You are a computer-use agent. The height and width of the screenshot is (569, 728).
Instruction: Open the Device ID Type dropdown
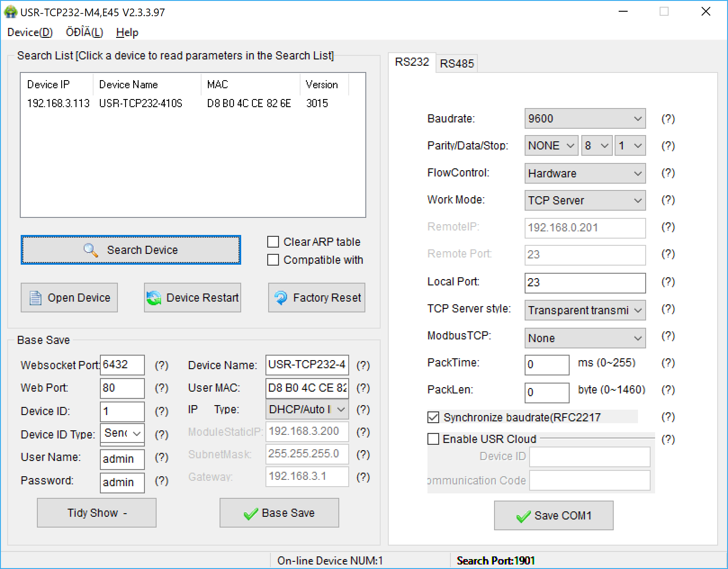point(122,434)
